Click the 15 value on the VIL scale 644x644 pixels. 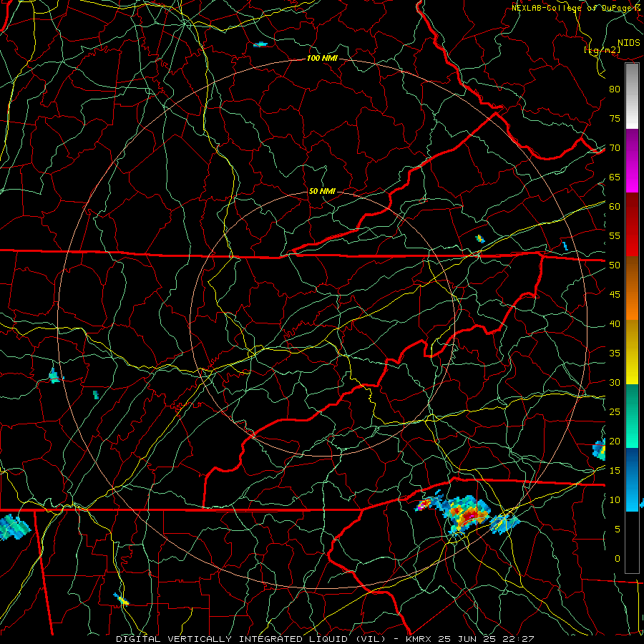click(x=615, y=471)
